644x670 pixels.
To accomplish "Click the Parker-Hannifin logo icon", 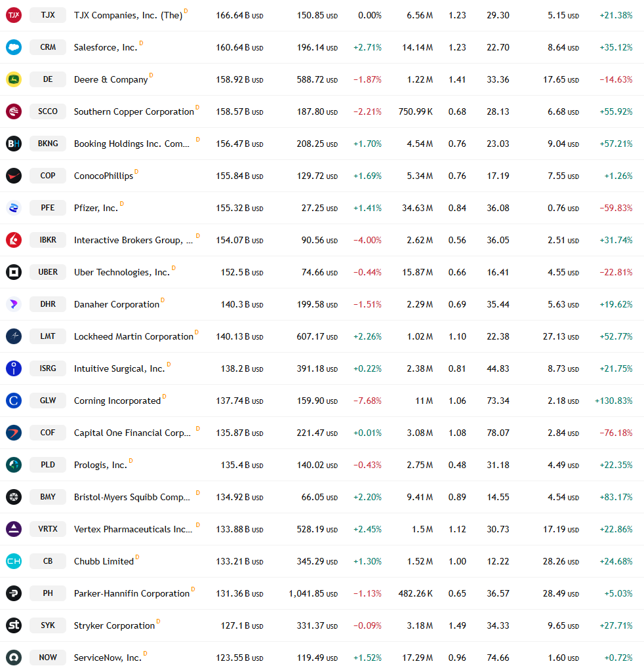I will [x=14, y=593].
